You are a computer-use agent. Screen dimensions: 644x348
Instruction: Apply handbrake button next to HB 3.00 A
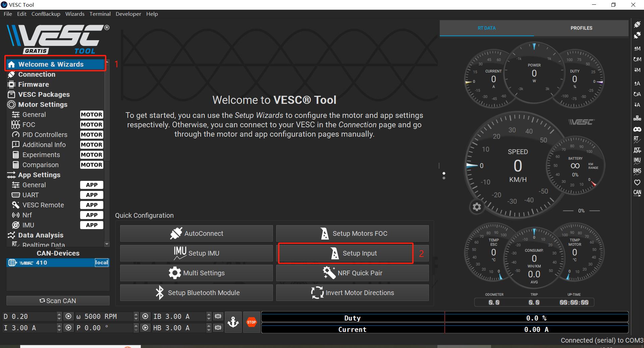pyautogui.click(x=218, y=328)
